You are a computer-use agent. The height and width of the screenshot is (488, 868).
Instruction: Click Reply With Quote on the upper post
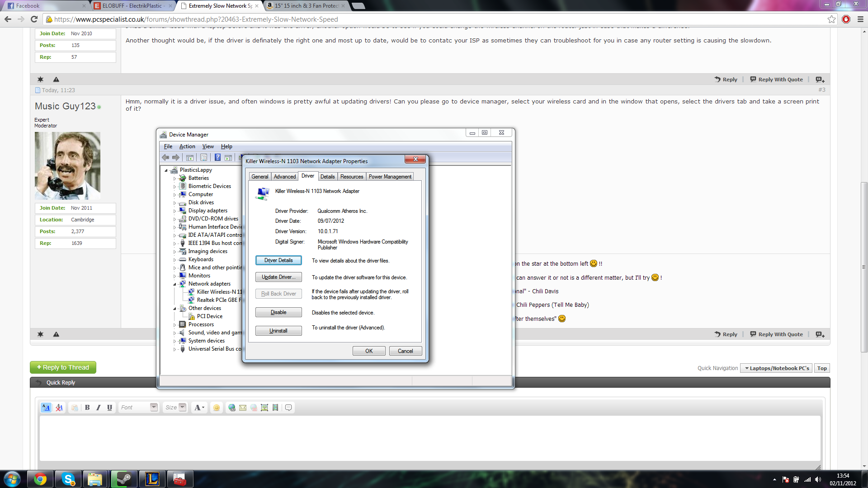pyautogui.click(x=776, y=80)
